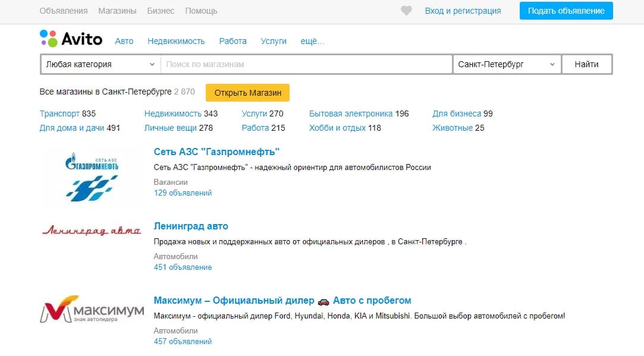
Task: Click the Avito logo
Action: point(71,39)
